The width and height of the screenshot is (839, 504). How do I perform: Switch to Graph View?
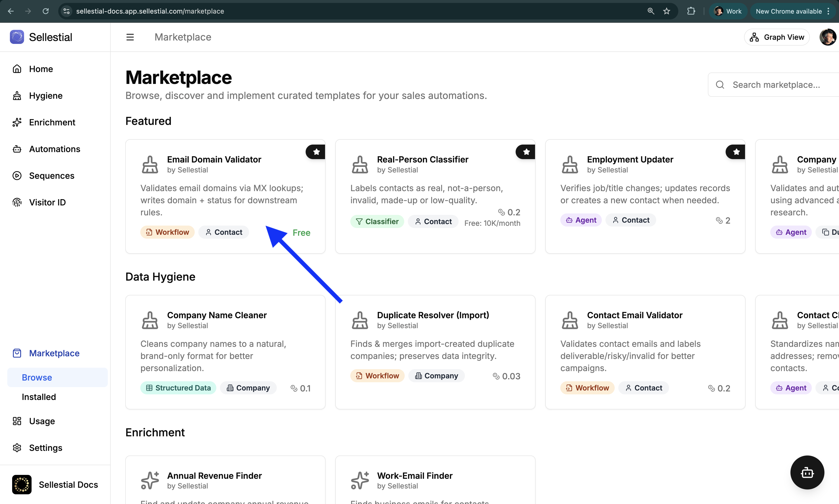[777, 37]
